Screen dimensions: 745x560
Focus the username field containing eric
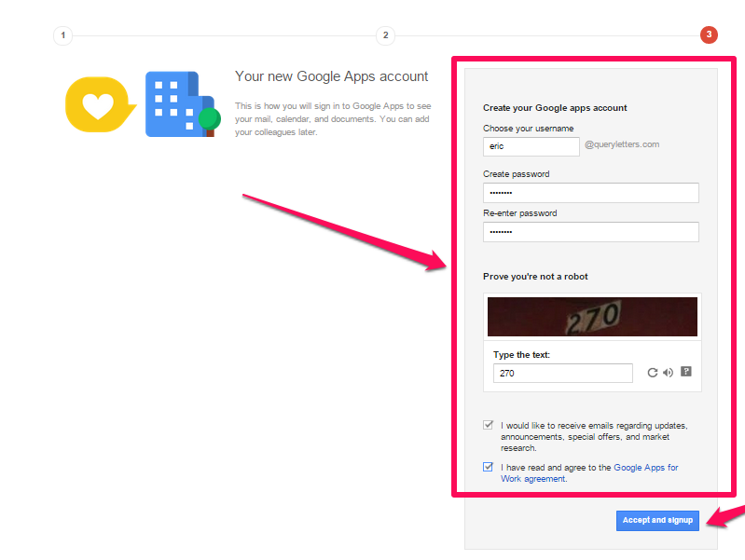[531, 146]
